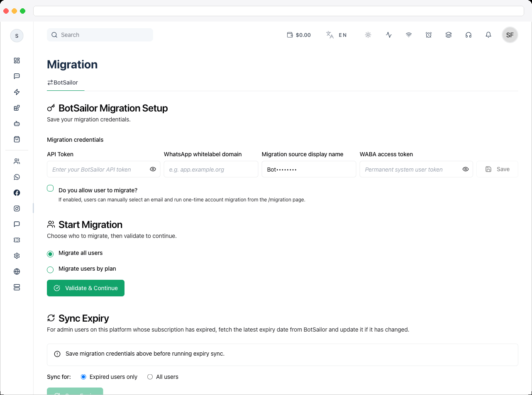Open the users icon in sidebar

(17, 161)
